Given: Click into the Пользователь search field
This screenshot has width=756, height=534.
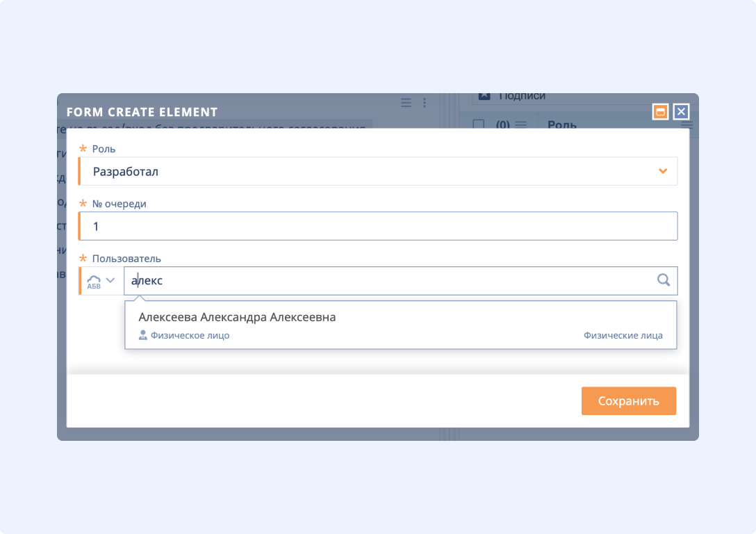Looking at the screenshot, I should point(389,281).
